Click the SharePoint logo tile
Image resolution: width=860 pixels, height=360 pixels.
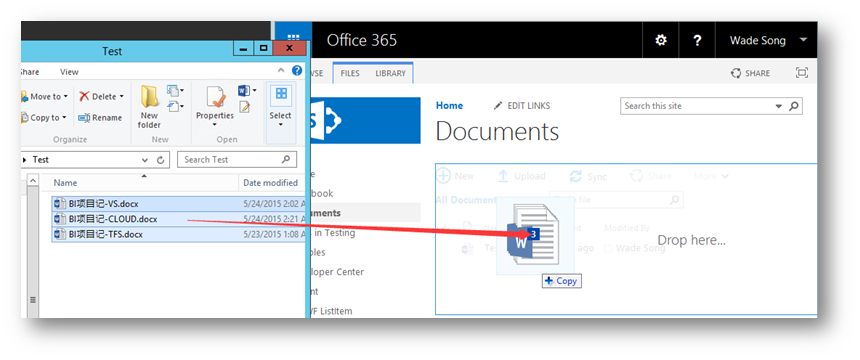366,120
